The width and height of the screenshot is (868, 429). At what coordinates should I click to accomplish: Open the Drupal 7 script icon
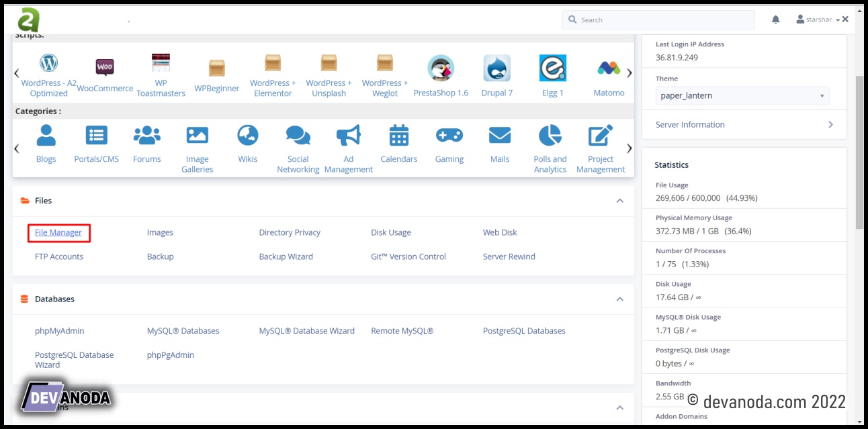pos(496,68)
